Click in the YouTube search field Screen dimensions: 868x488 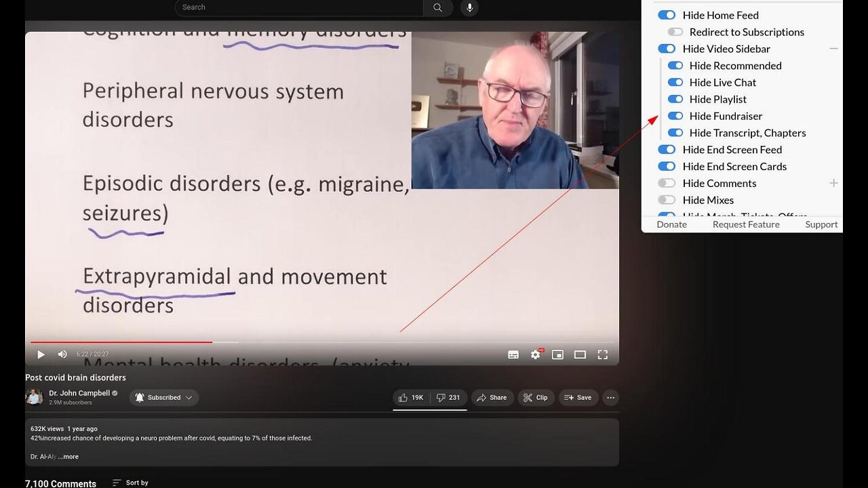298,7
